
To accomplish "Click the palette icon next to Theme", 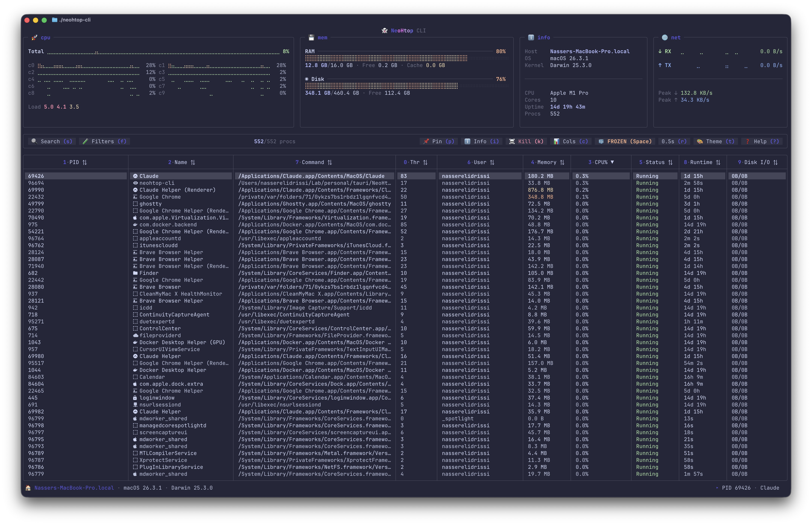I will click(700, 141).
